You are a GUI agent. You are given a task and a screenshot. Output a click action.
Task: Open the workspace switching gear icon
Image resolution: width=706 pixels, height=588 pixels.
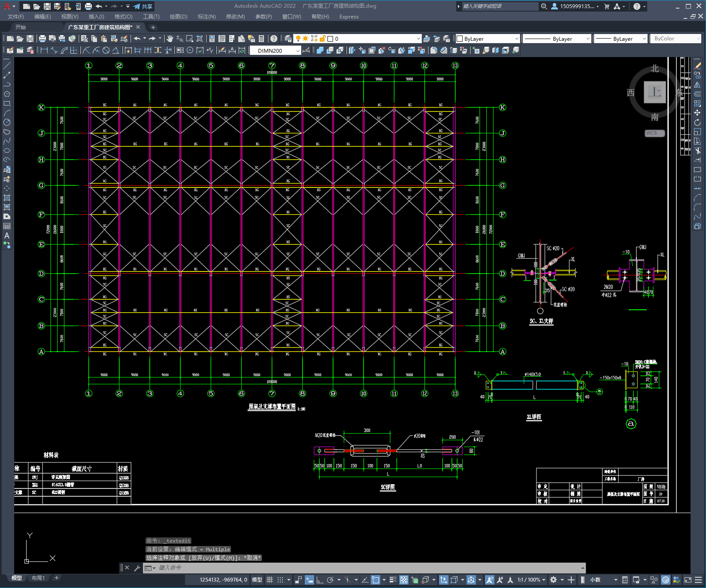click(554, 580)
